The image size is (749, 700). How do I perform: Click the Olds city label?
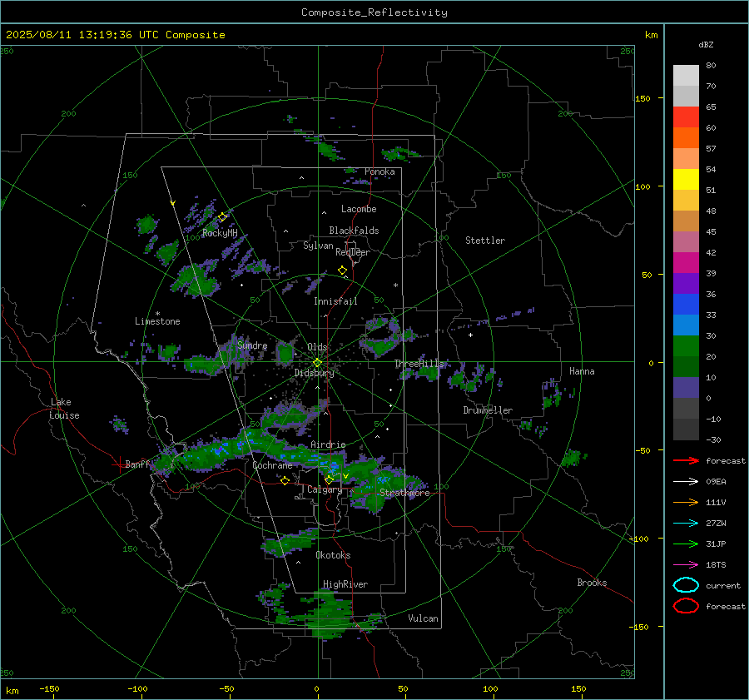click(x=317, y=347)
